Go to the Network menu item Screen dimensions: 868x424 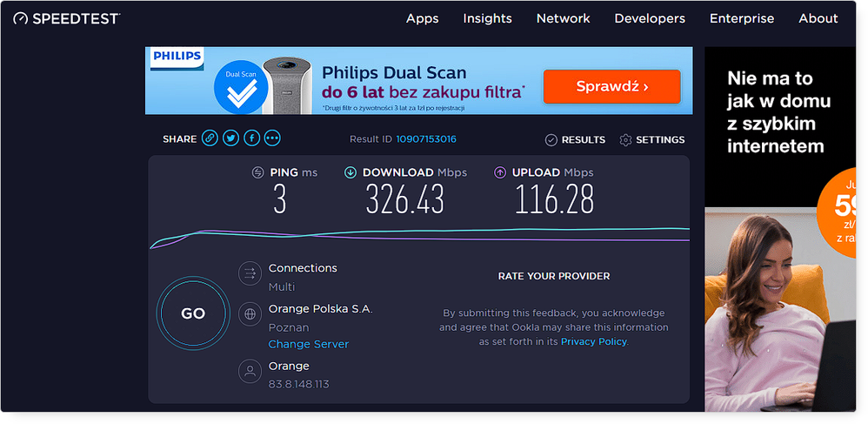click(x=563, y=18)
